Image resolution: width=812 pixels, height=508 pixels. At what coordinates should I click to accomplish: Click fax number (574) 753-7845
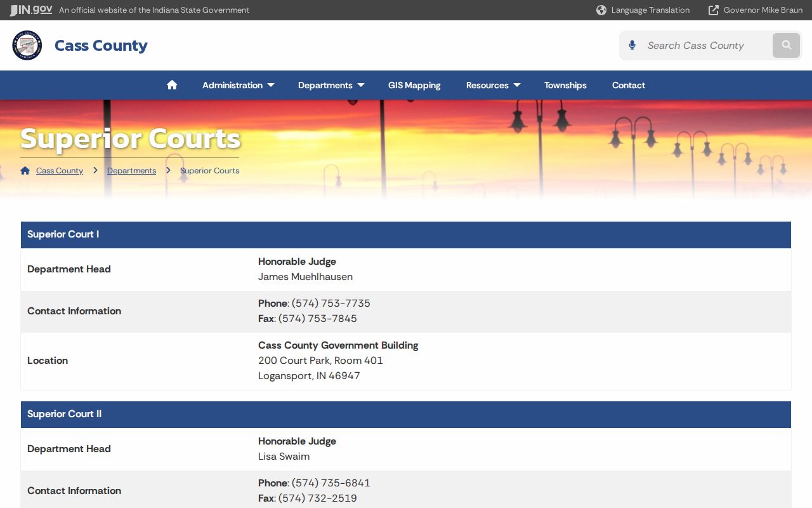coord(317,319)
